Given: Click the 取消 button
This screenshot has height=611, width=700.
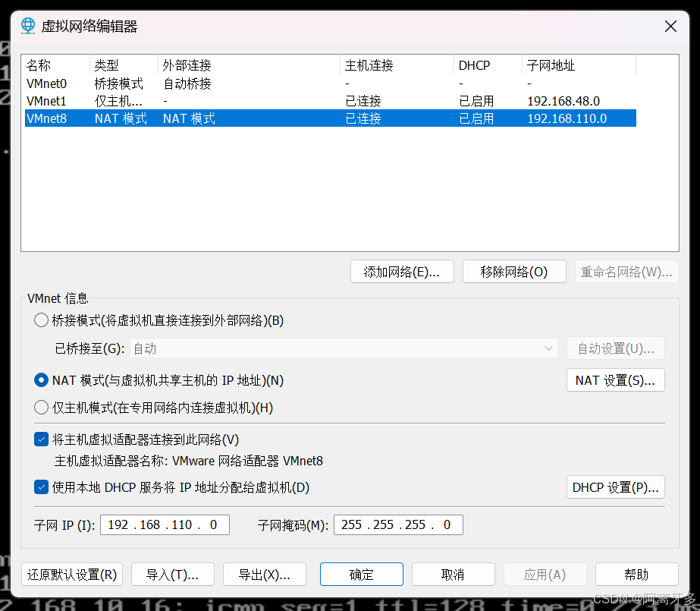Looking at the screenshot, I should (x=453, y=575).
